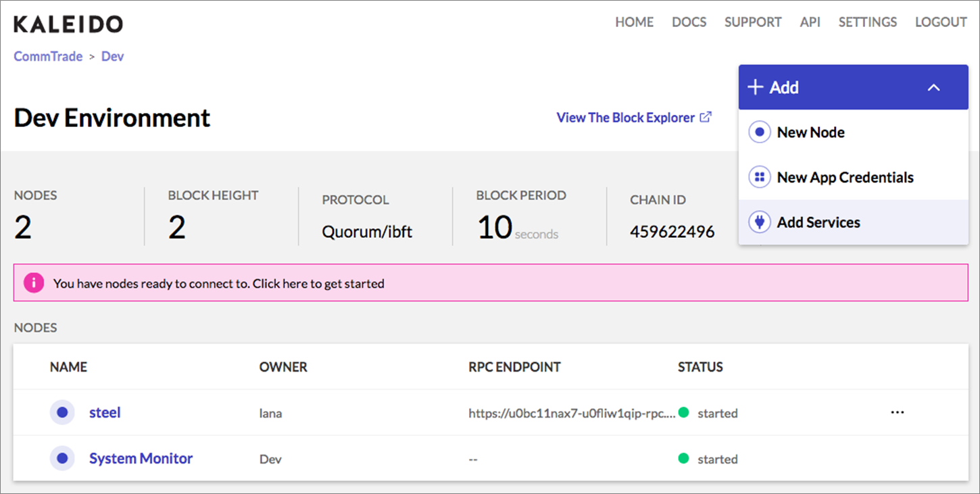Click the nodes-ready notification banner text
Screen dimensions: 980x494
(218, 284)
